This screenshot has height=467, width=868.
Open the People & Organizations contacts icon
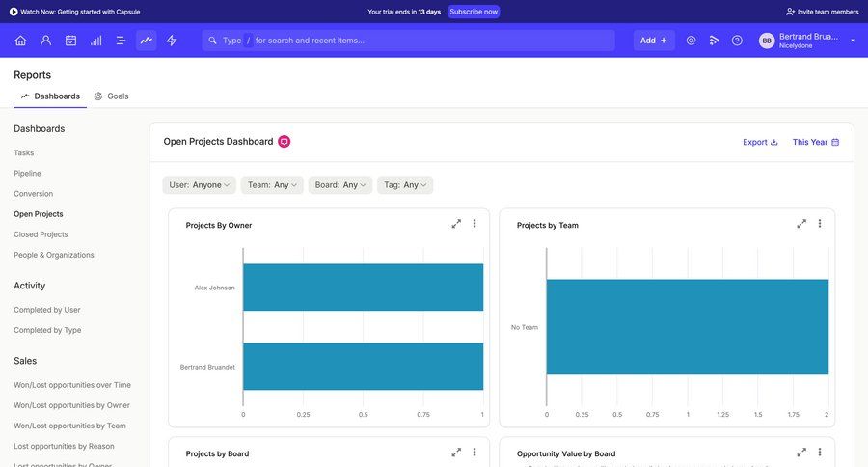tap(45, 41)
